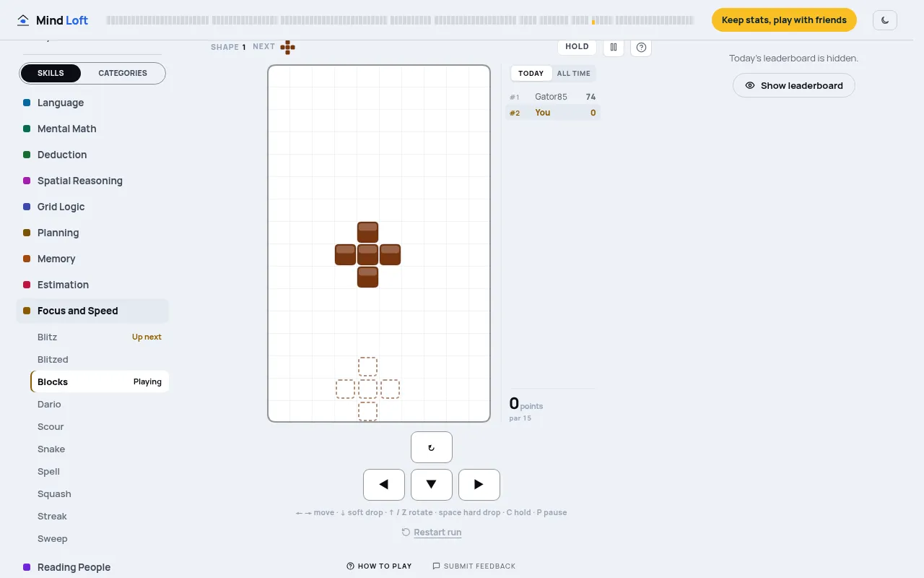The width and height of the screenshot is (924, 578).
Task: Switch to the CATEGORIES tab
Action: (x=123, y=73)
